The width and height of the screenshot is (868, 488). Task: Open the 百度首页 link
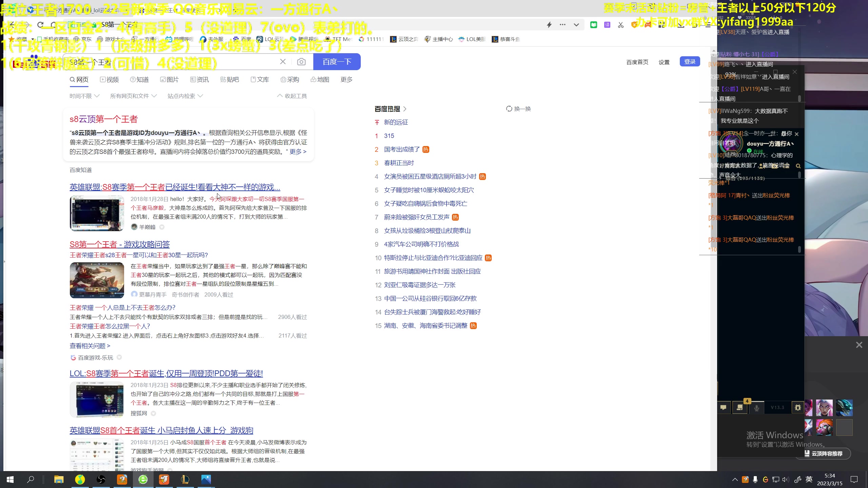click(637, 62)
